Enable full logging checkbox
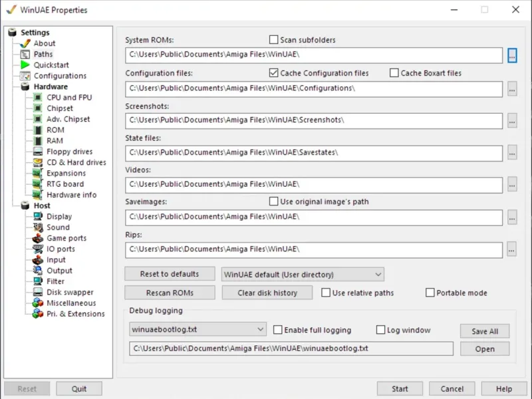The height and width of the screenshot is (399, 532). (277, 330)
